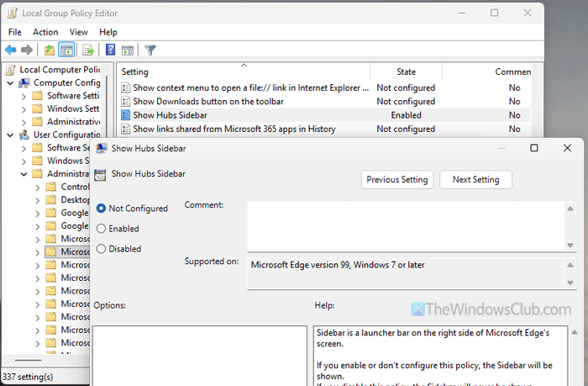Click the Export List toolbar icon

click(88, 50)
